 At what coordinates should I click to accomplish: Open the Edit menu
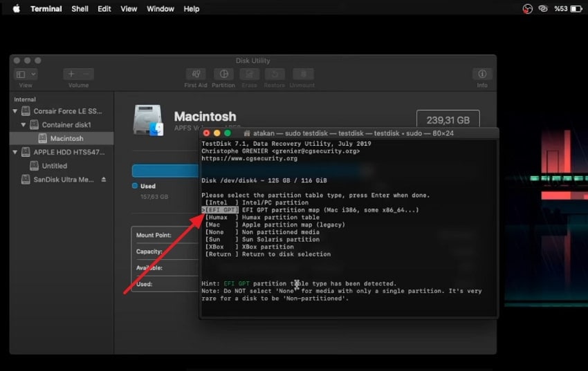tap(104, 8)
